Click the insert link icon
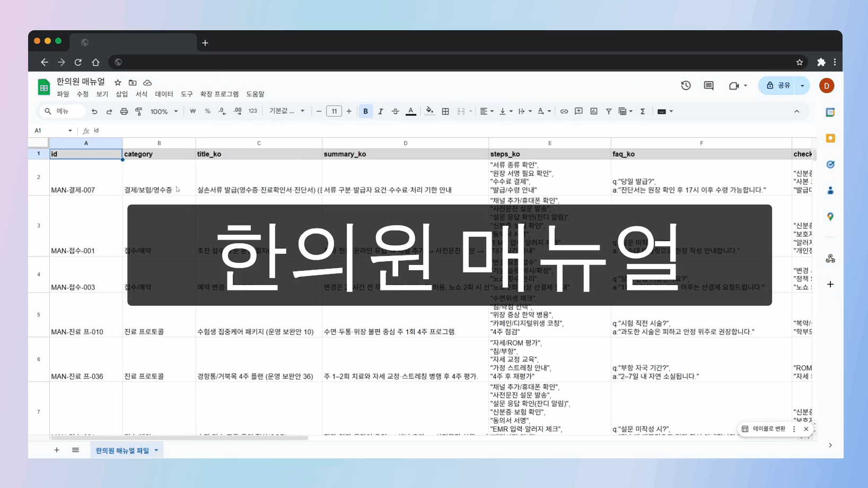The image size is (868, 488). tap(564, 111)
